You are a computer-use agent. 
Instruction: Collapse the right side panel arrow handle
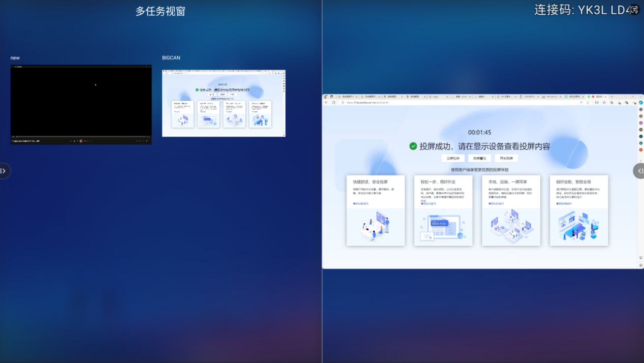pos(639,171)
